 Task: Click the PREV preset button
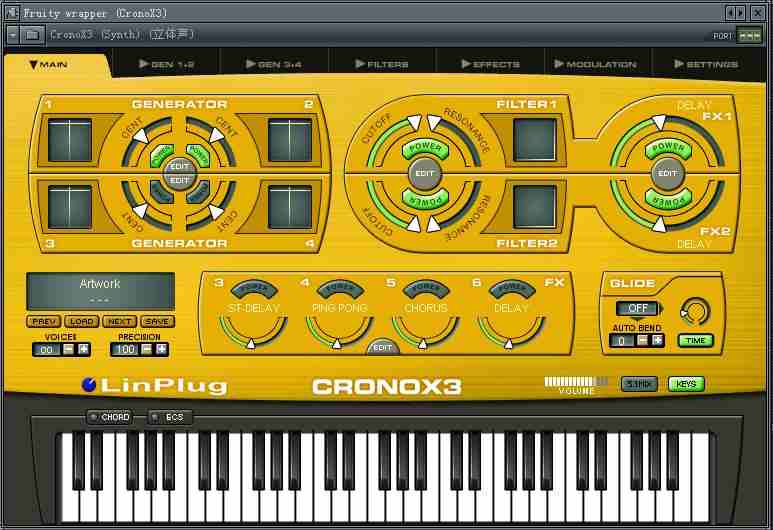coord(43,321)
